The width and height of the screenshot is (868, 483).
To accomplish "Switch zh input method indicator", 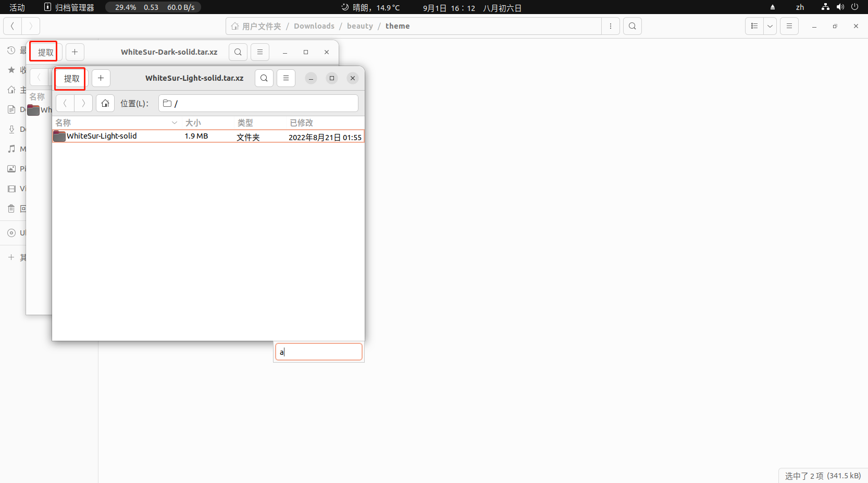I will pyautogui.click(x=800, y=7).
